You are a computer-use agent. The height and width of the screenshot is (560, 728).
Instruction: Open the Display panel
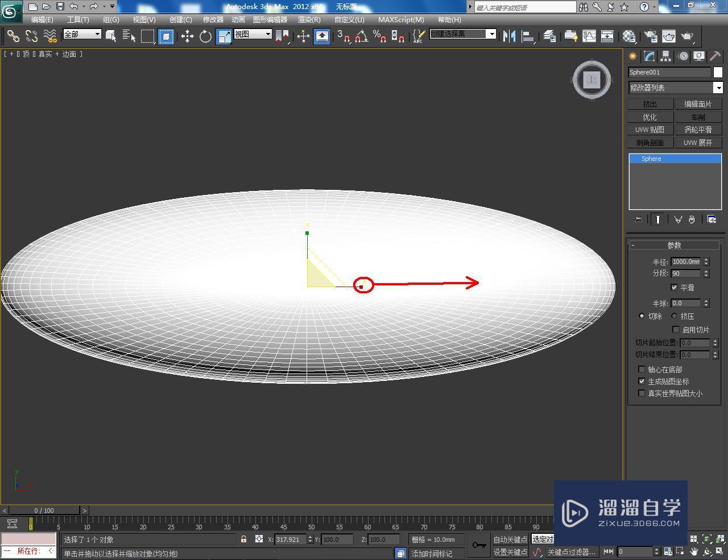pyautogui.click(x=698, y=56)
